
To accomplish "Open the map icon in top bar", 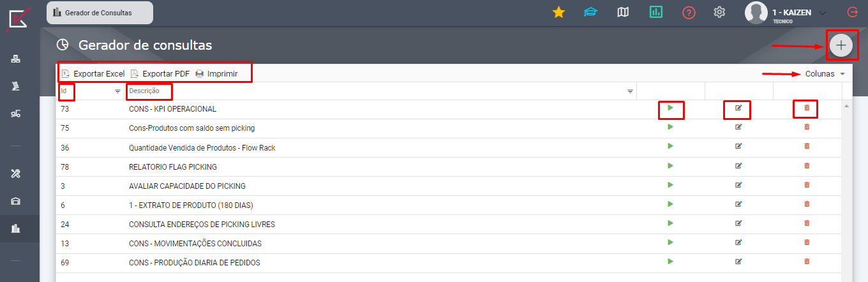I will point(624,12).
